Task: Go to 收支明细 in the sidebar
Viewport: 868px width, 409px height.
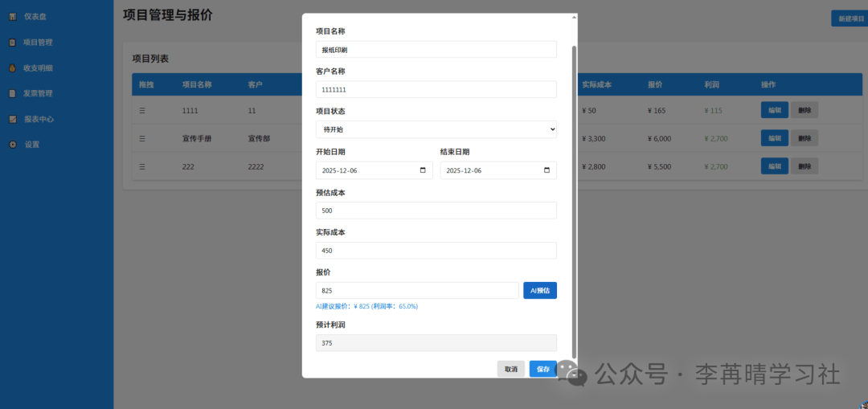Action: [x=38, y=67]
